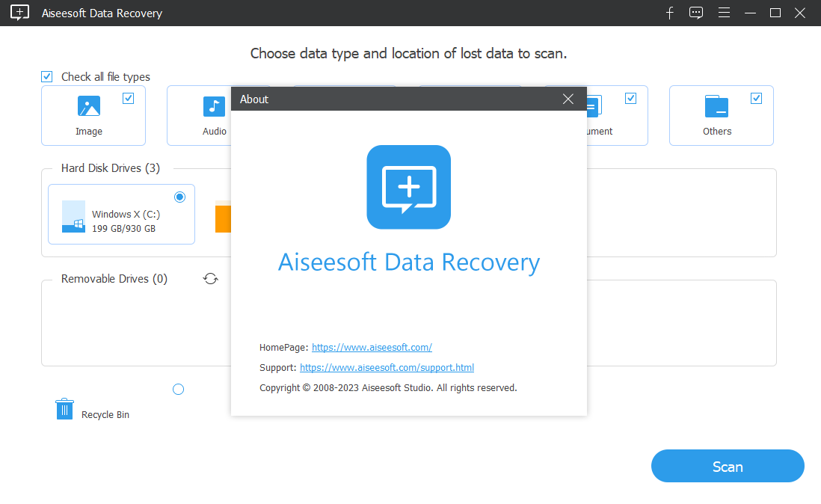Click the Recycle Bin trash icon
This screenshot has height=504, width=821.
coord(64,409)
